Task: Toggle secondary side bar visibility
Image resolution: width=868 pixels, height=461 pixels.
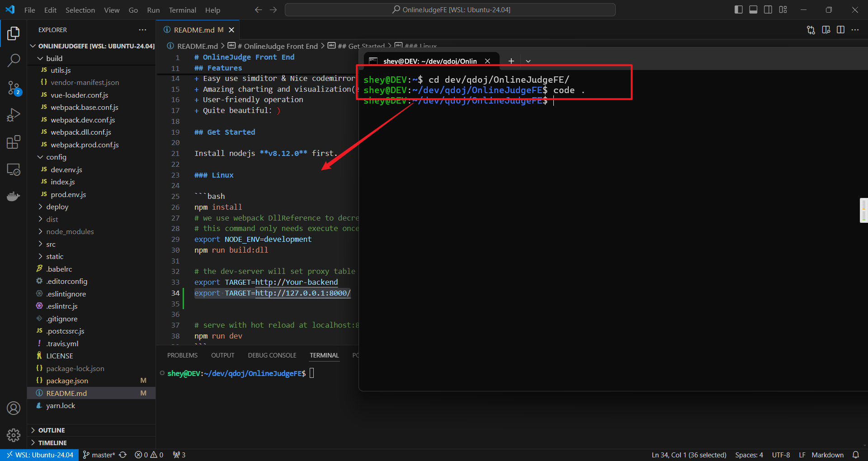Action: (768, 9)
